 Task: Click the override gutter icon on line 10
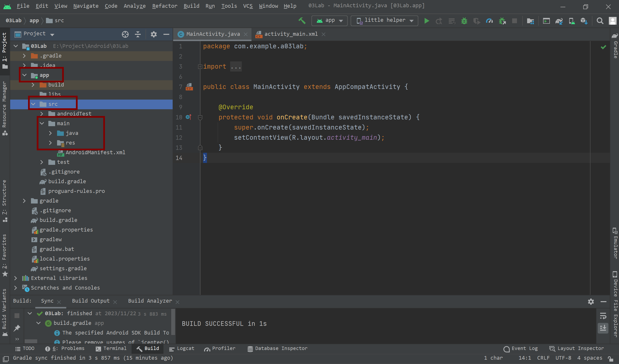188,117
